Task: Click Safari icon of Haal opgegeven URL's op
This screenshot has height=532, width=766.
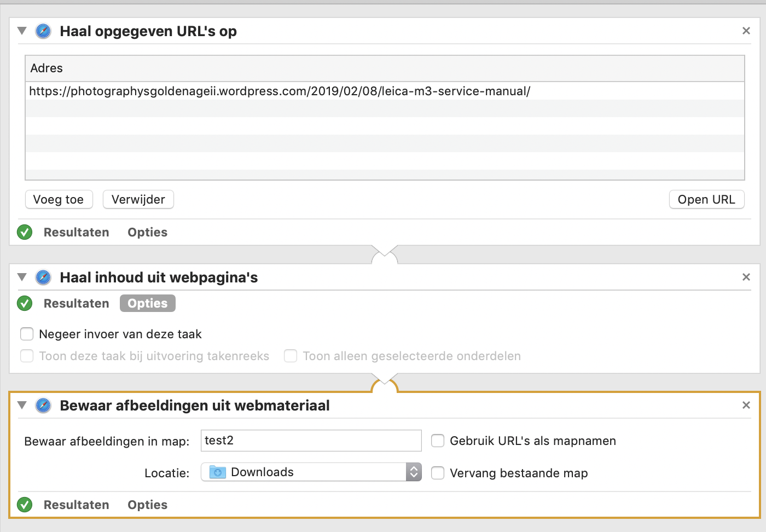Action: click(x=43, y=31)
